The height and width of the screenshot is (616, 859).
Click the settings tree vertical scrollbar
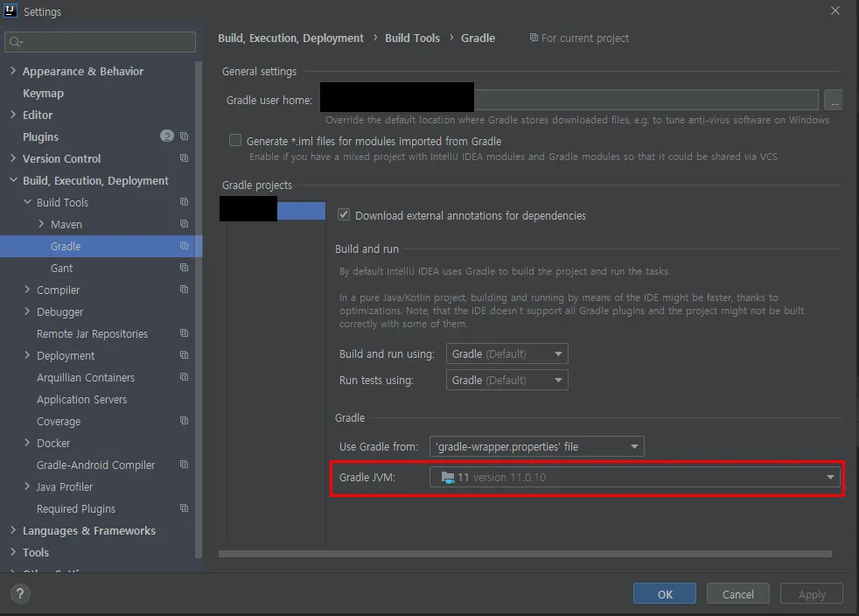[199, 310]
